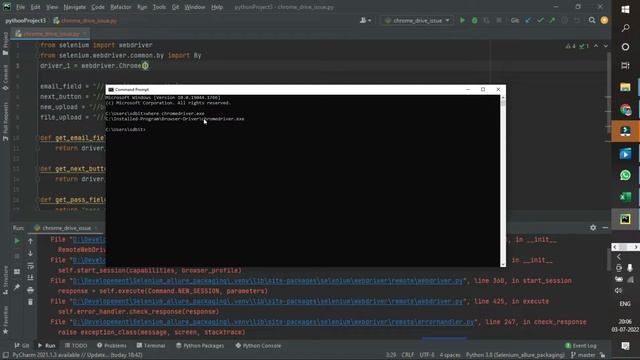Print the Run console output
The image size is (640, 360).
click(30, 290)
